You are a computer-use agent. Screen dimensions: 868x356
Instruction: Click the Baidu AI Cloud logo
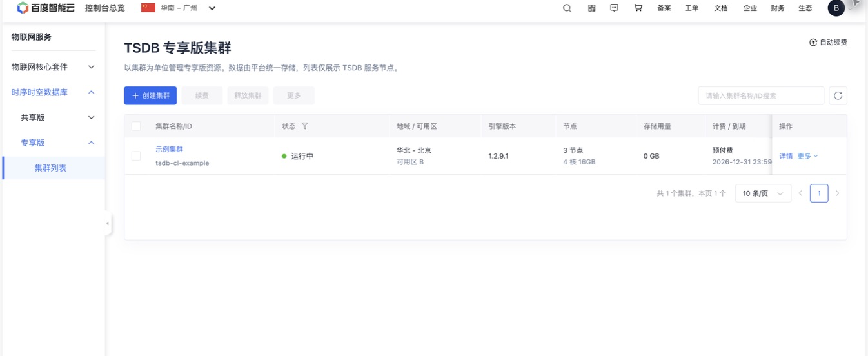click(45, 8)
